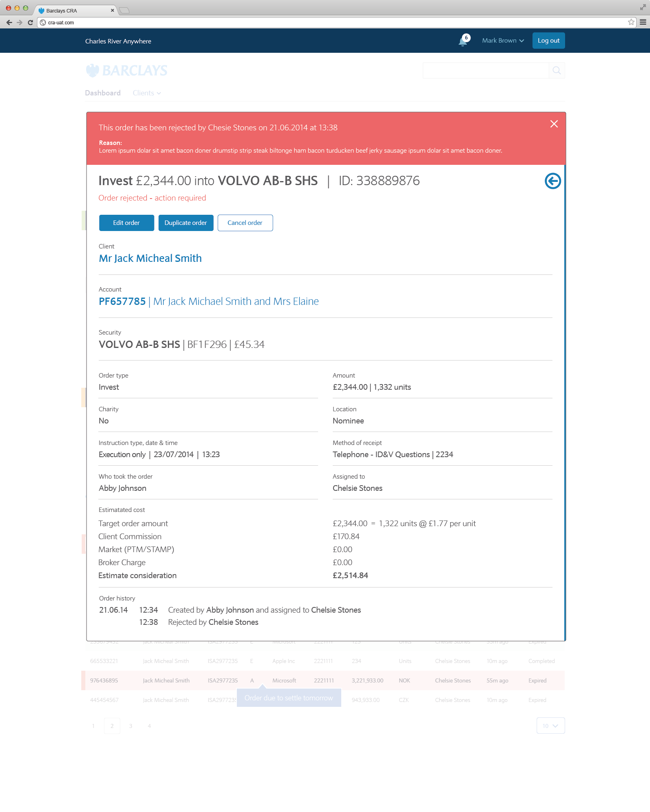The width and height of the screenshot is (650, 812).
Task: Bookmark page with the star icon
Action: coord(631,22)
